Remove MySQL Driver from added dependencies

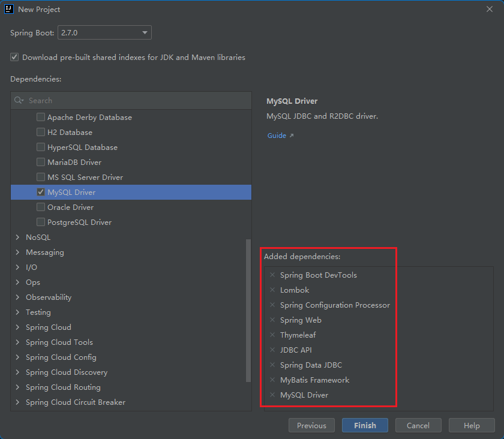tap(272, 395)
